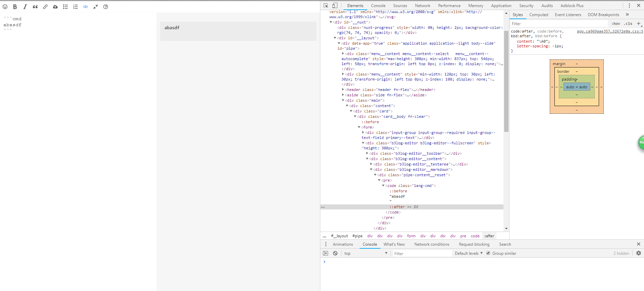The width and height of the screenshot is (644, 291).
Task: Toggle the Group similar checkbox
Action: (x=488, y=253)
